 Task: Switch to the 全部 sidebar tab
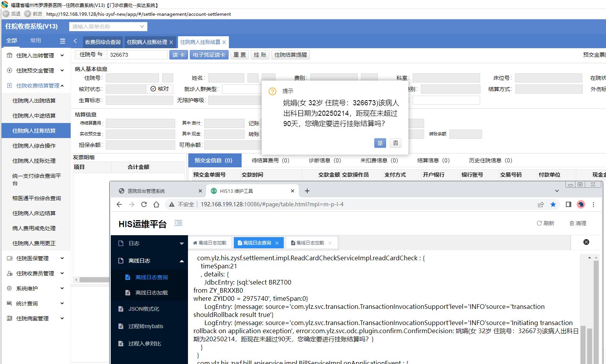pos(12,40)
